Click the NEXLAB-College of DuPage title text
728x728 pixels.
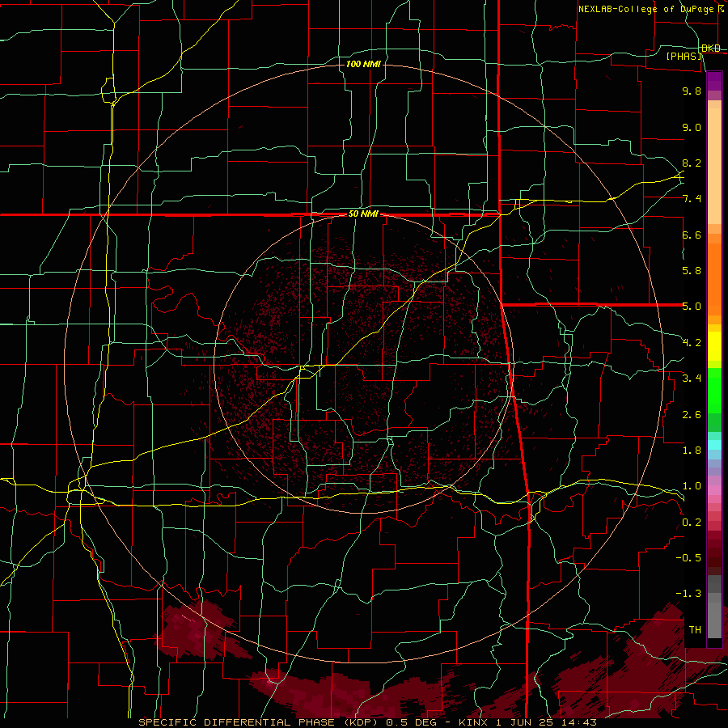tap(645, 9)
